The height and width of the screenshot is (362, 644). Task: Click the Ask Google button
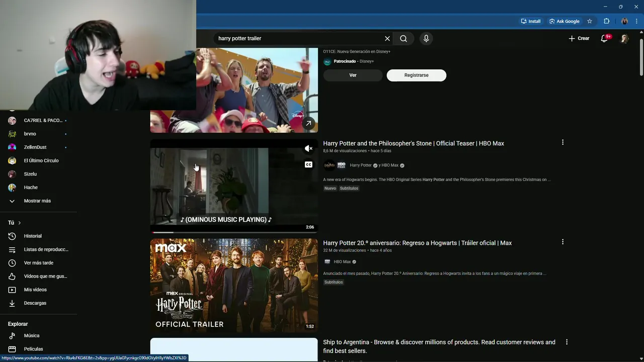coord(565,21)
